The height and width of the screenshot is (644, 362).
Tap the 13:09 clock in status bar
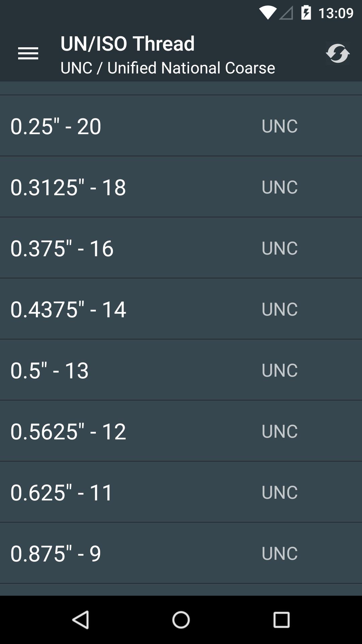point(336,13)
